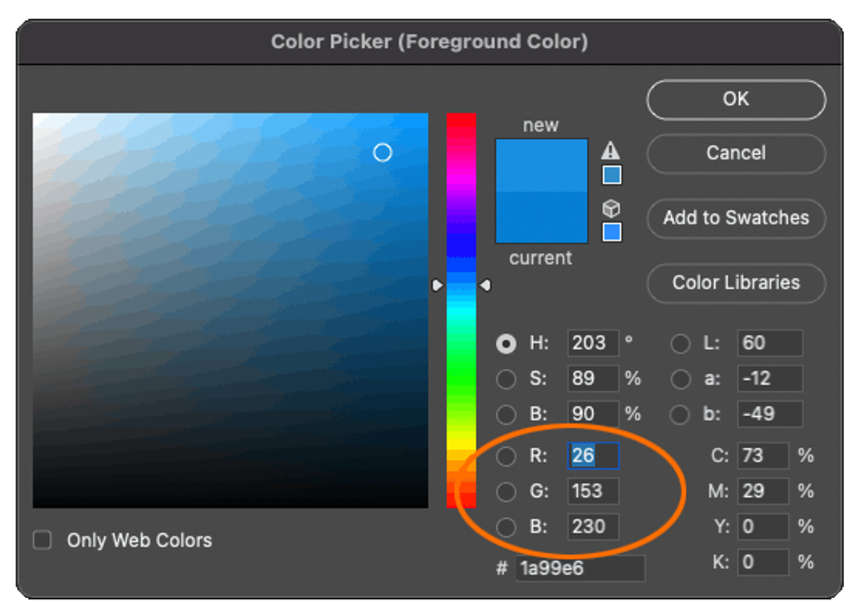Click the red area of the hue slider
The height and width of the screenshot is (616, 857).
[x=461, y=123]
